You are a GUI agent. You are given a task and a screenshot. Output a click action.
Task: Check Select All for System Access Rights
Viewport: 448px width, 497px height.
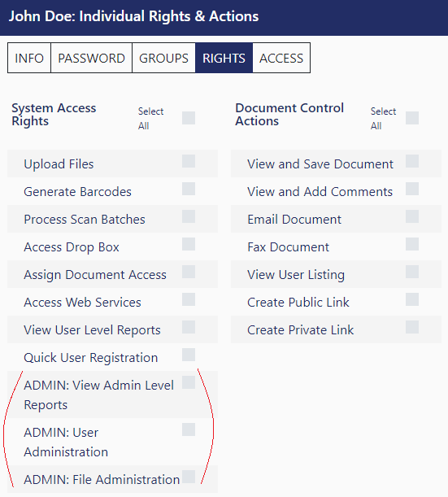coord(189,118)
